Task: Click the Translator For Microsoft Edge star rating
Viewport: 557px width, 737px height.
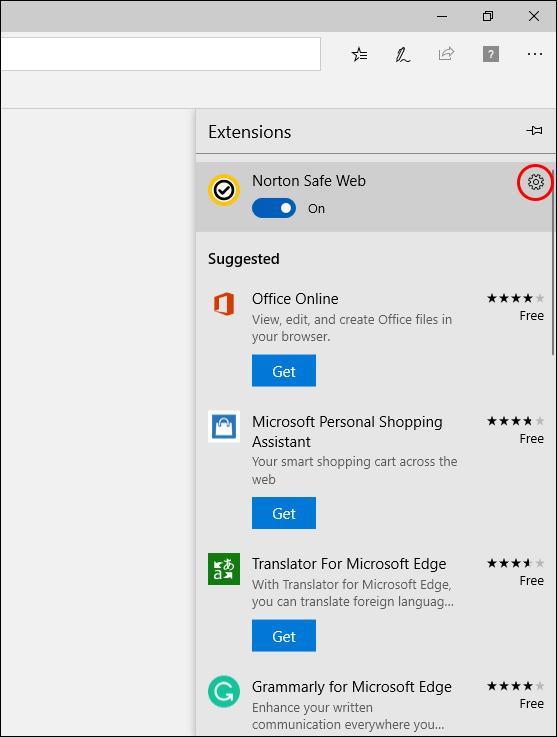Action: [516, 563]
